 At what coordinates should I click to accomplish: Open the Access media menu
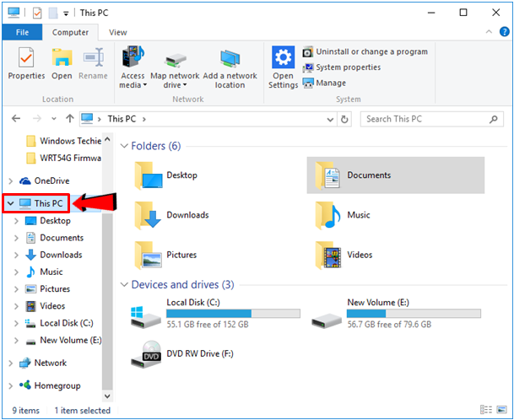(x=133, y=67)
